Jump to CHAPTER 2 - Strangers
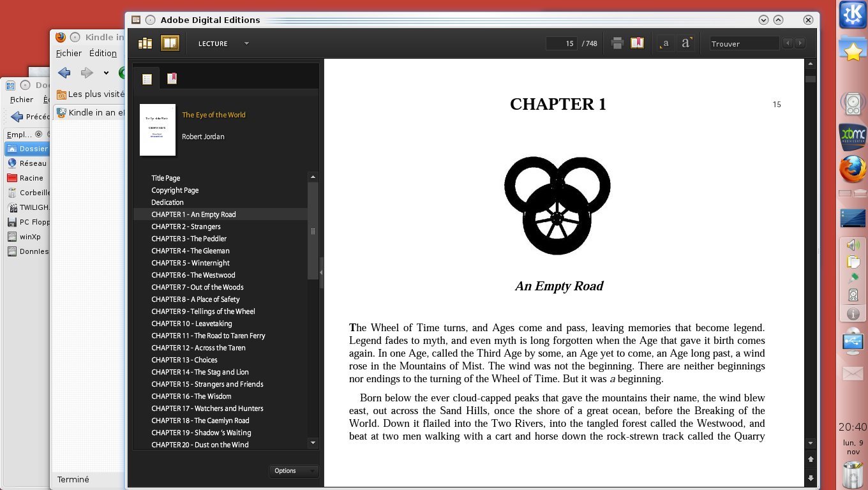Screen dimensions: 868x490 [186, 226]
